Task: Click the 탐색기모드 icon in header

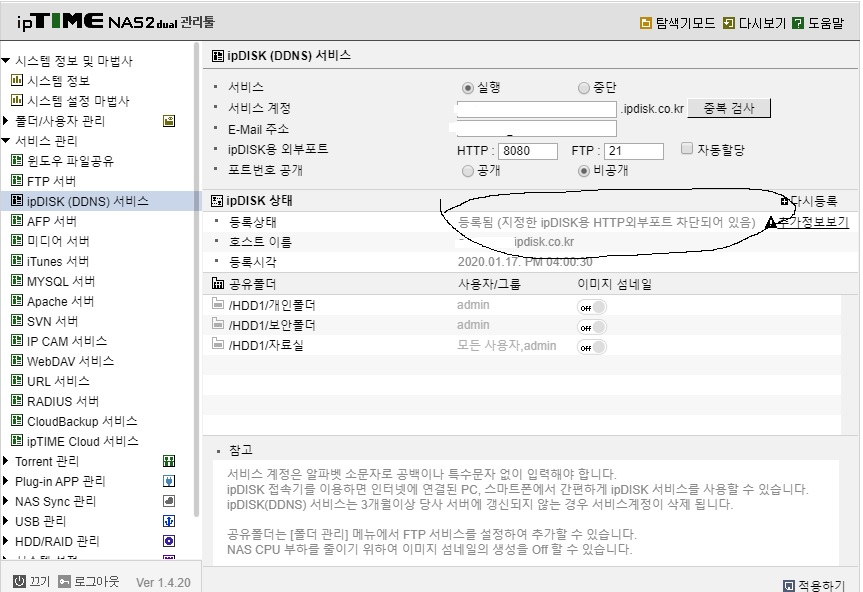Action: pos(646,23)
